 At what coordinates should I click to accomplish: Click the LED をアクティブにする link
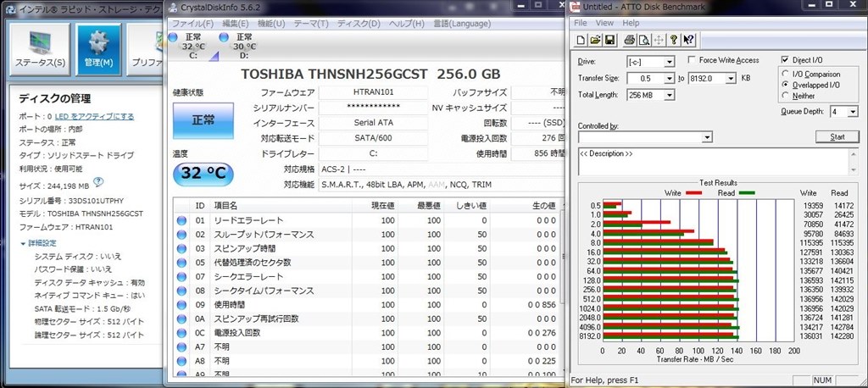(94, 116)
